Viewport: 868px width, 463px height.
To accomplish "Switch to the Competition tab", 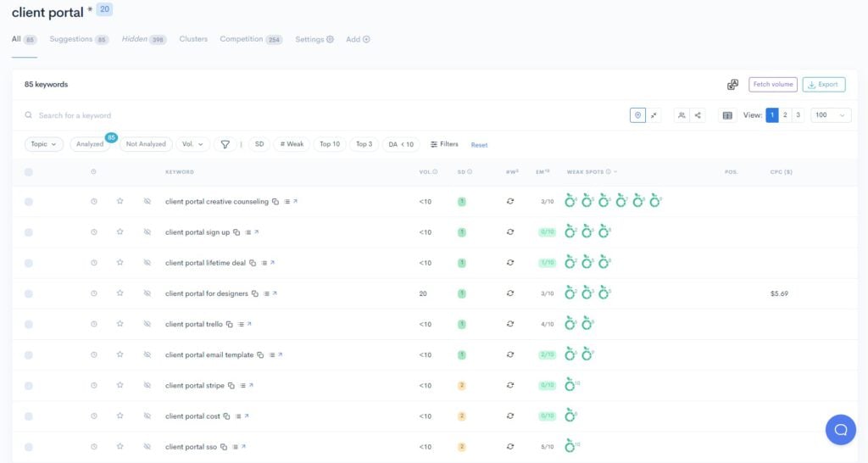I will click(x=250, y=39).
